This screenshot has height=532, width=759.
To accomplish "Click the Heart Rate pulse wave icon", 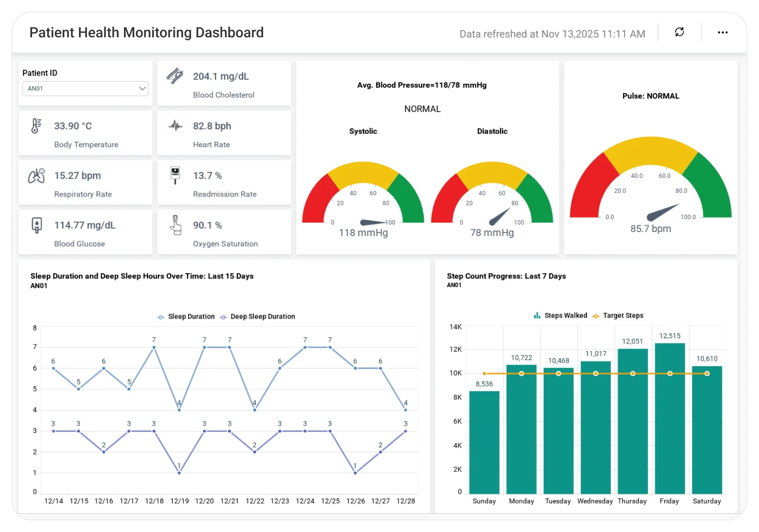I will click(x=175, y=126).
